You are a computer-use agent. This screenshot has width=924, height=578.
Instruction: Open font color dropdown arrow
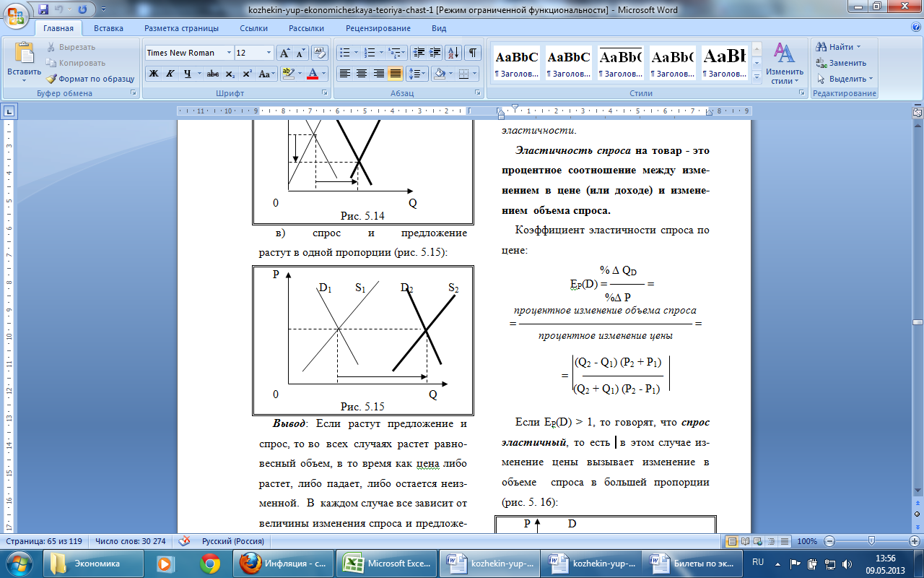[323, 74]
